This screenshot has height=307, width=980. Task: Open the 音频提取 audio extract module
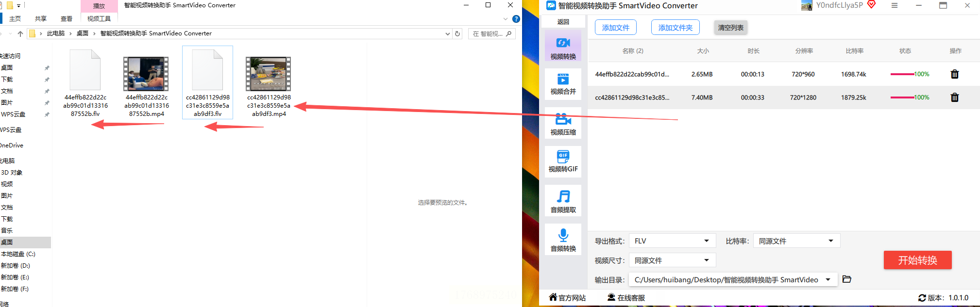click(x=563, y=201)
